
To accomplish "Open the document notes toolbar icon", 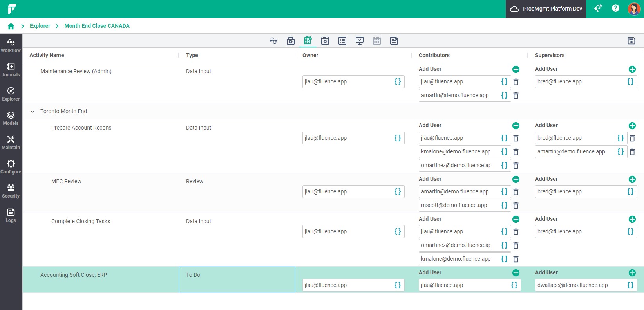I will click(x=394, y=41).
